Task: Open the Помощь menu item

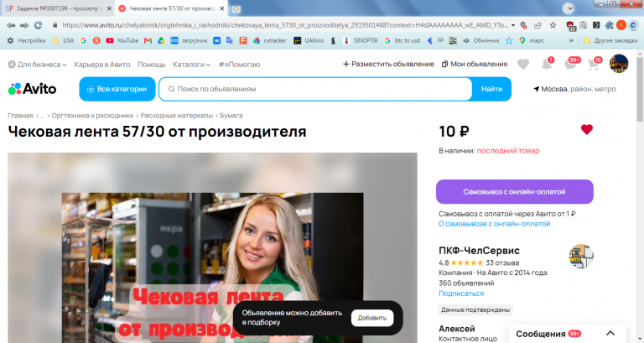Action: click(x=152, y=65)
